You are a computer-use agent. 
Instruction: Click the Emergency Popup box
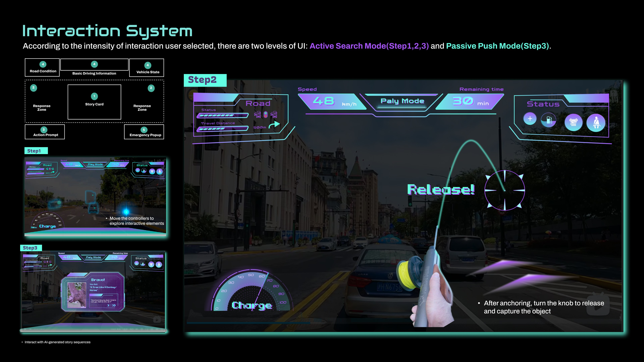[x=144, y=132]
